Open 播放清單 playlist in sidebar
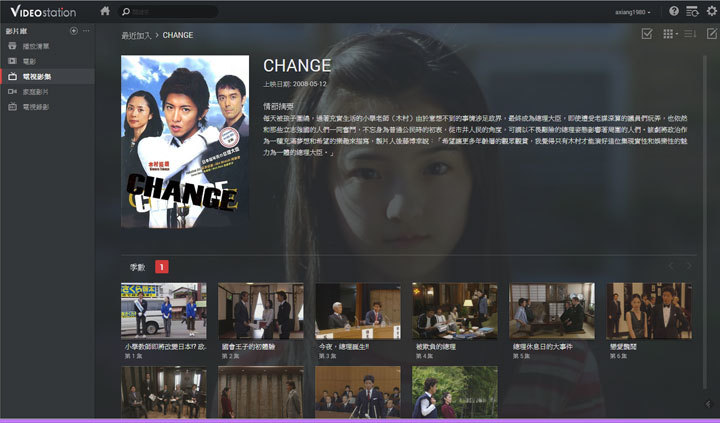This screenshot has width=720, height=423. pos(47,46)
